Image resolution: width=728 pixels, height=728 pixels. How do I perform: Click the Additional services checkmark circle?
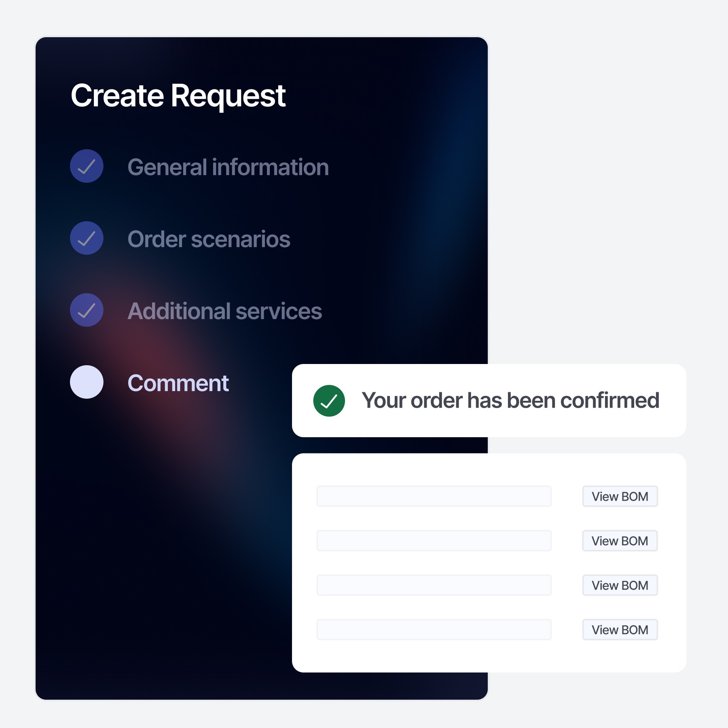[x=87, y=310]
